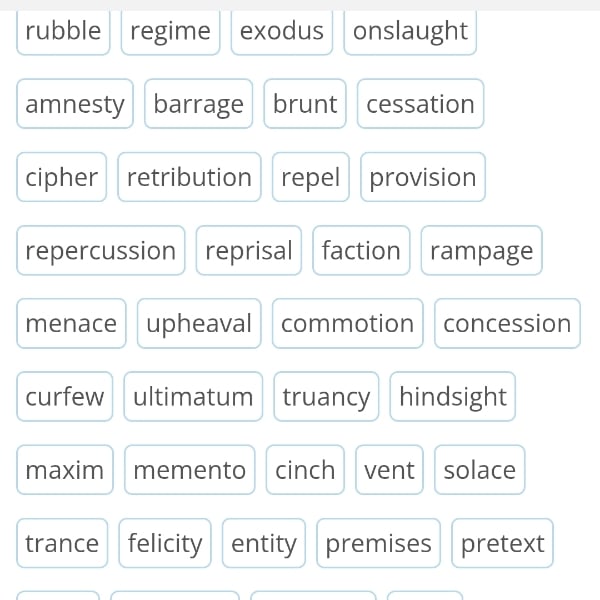Click the word 'hindsight'
600x600 pixels.
point(453,396)
